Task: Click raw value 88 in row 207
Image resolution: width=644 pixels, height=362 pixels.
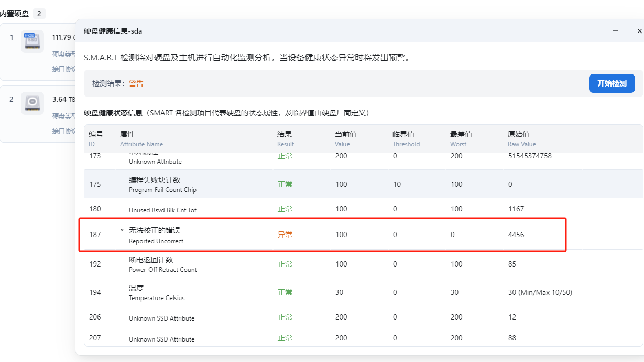Action: pos(512,338)
